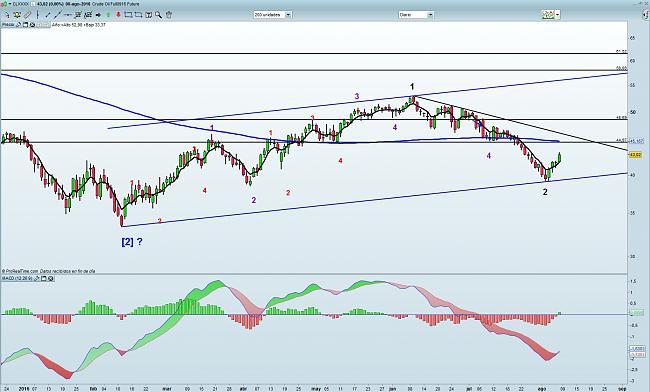
Task: Activate the magnifier zoom tool
Action: (x=158, y=15)
